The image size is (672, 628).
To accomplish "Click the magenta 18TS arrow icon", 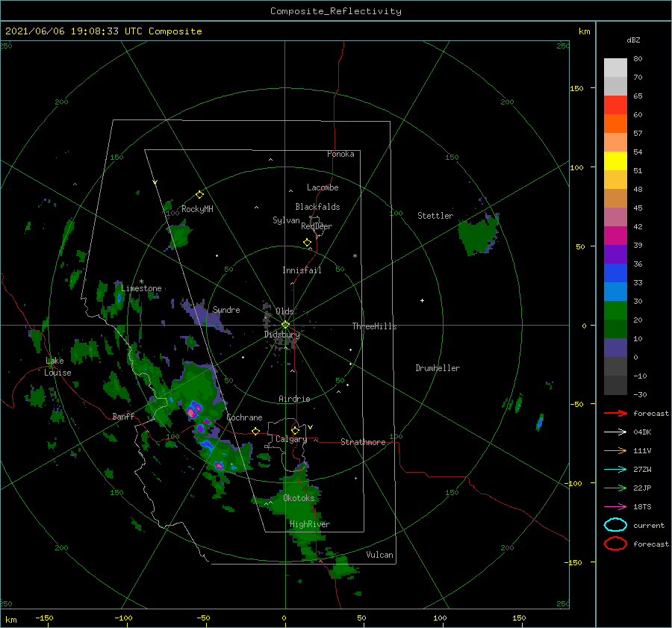I will (x=615, y=507).
